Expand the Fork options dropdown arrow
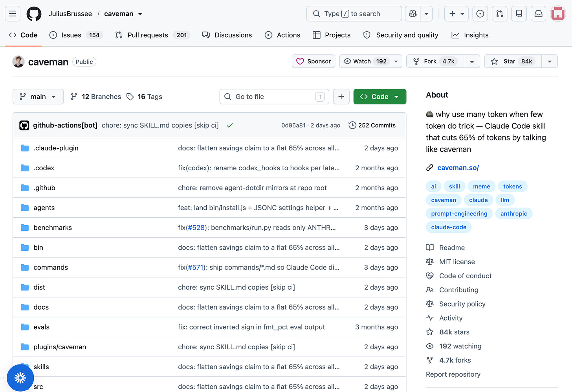The height and width of the screenshot is (392, 572). click(x=472, y=61)
